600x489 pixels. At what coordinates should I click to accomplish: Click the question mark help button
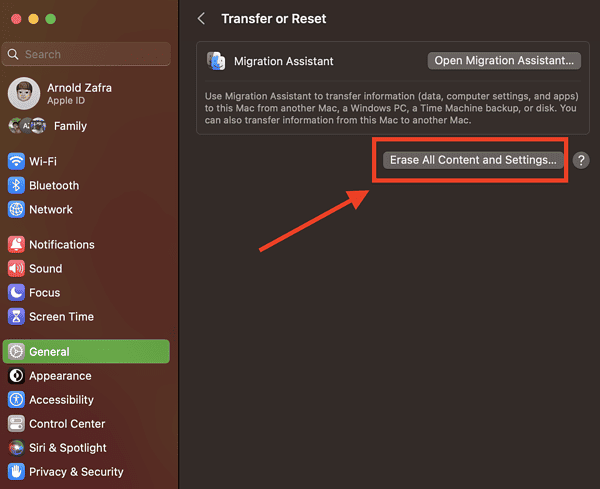tap(581, 160)
